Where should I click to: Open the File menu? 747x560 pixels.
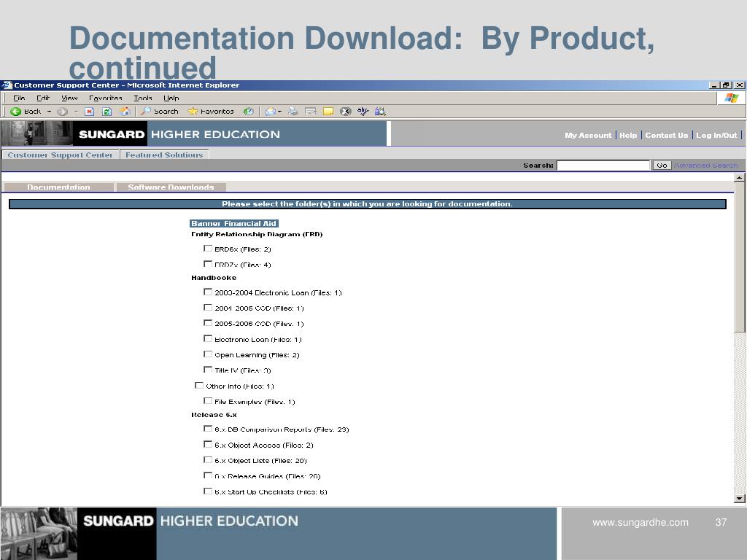19,98
